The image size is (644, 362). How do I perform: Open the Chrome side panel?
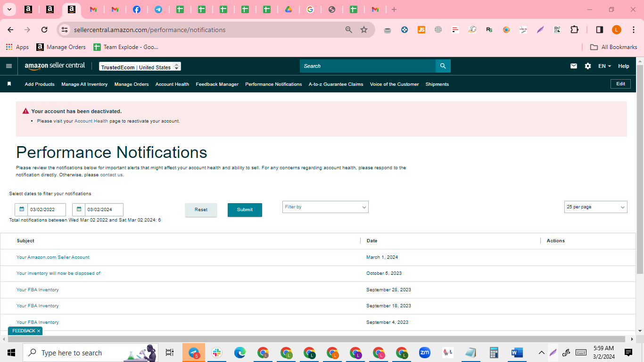(x=600, y=30)
